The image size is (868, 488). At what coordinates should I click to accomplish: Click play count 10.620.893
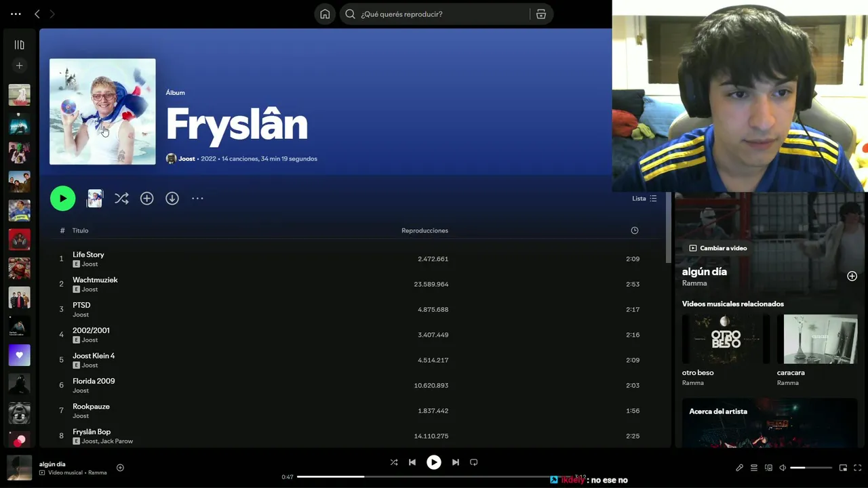pyautogui.click(x=431, y=385)
